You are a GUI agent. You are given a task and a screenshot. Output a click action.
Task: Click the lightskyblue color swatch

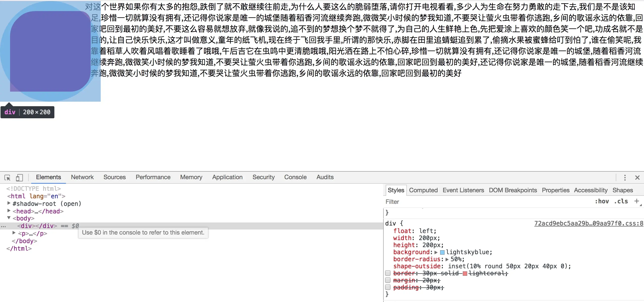pos(442,252)
